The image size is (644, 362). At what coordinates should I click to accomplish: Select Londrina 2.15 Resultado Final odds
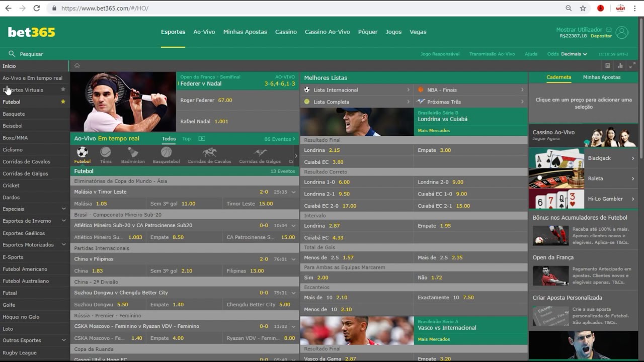pos(357,150)
